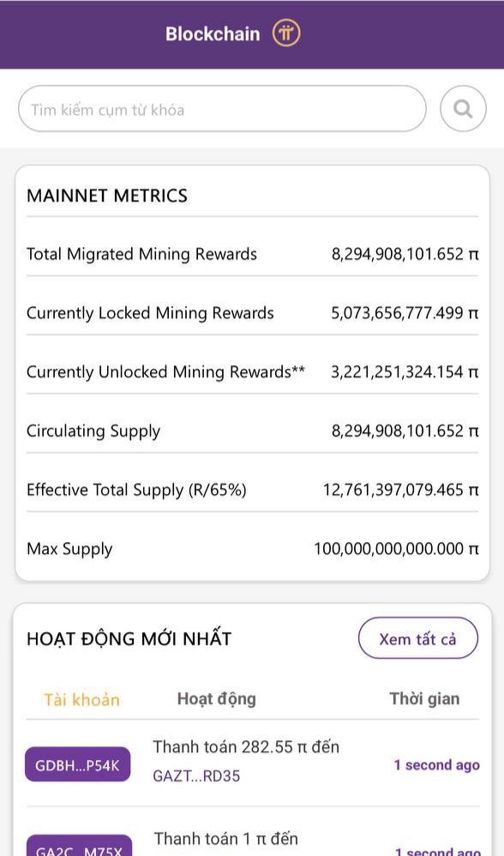Open recipient address GAZT...RD35 link
Screen dimensions: 504x856
coord(196,775)
